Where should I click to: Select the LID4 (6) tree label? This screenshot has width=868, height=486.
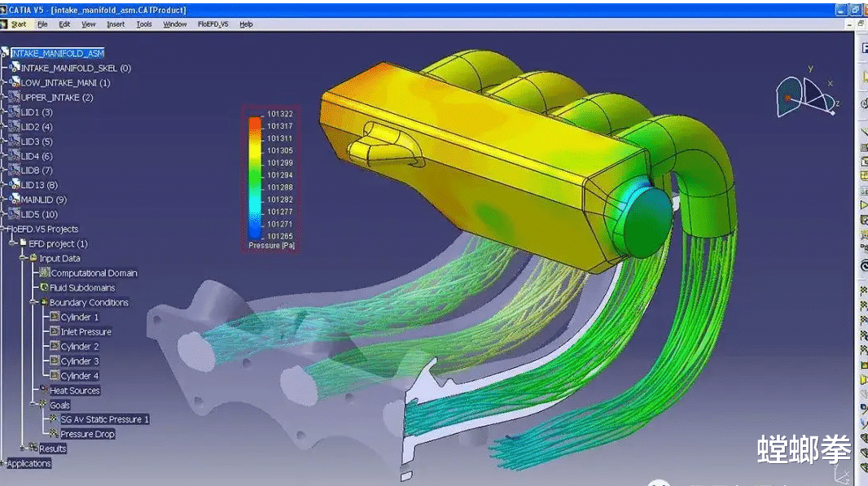pyautogui.click(x=37, y=156)
